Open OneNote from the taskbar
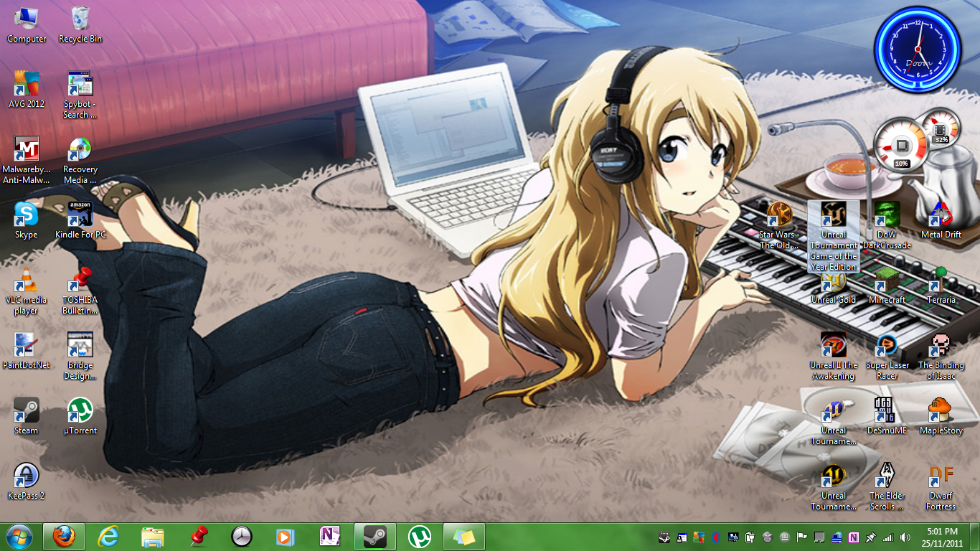Screen dimensions: 980x551 coord(330,537)
